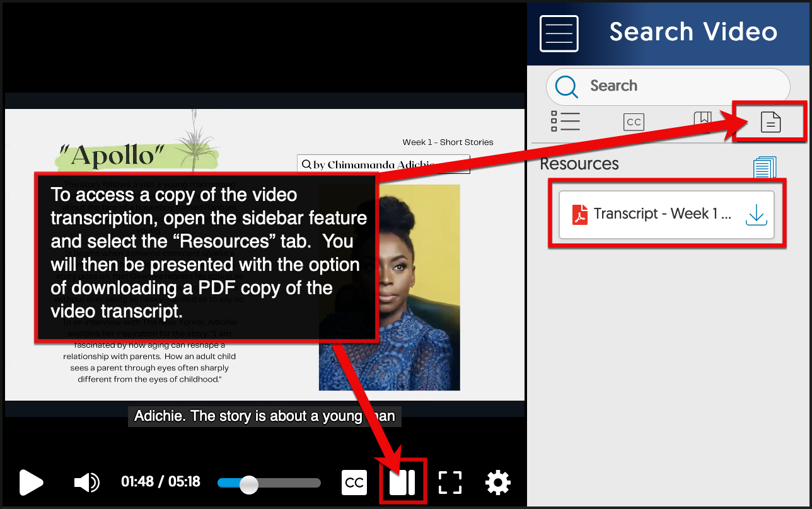Select the Resources section heading

pyautogui.click(x=579, y=164)
